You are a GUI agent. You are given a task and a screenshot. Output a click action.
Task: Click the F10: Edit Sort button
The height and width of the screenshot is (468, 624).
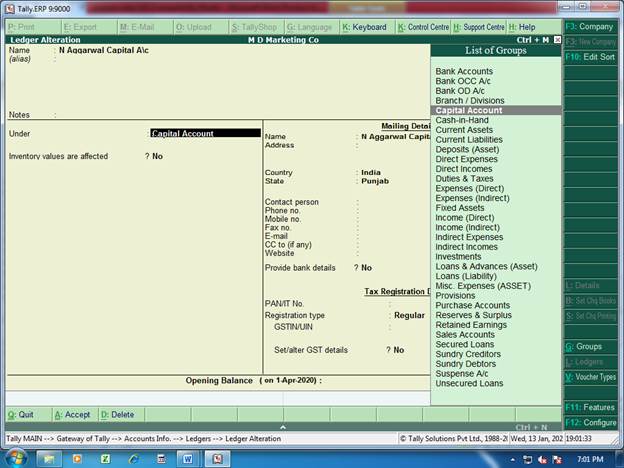click(590, 57)
